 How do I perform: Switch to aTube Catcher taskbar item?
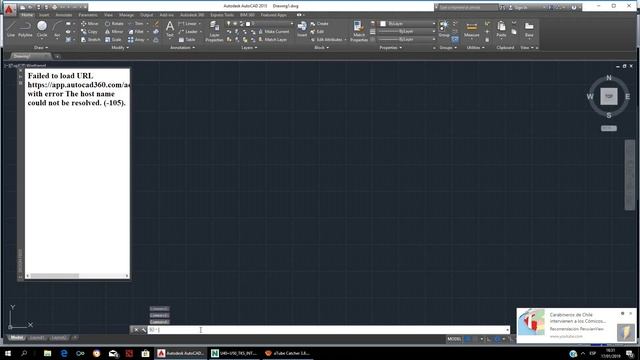click(x=287, y=353)
